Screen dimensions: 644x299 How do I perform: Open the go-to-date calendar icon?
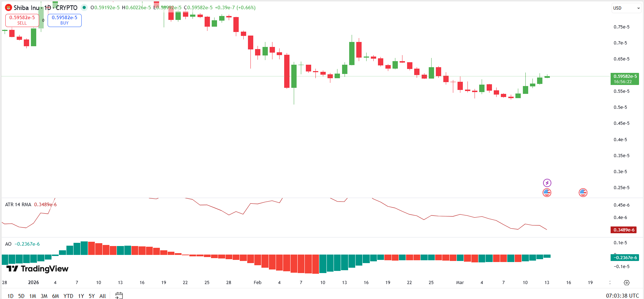tap(119, 295)
